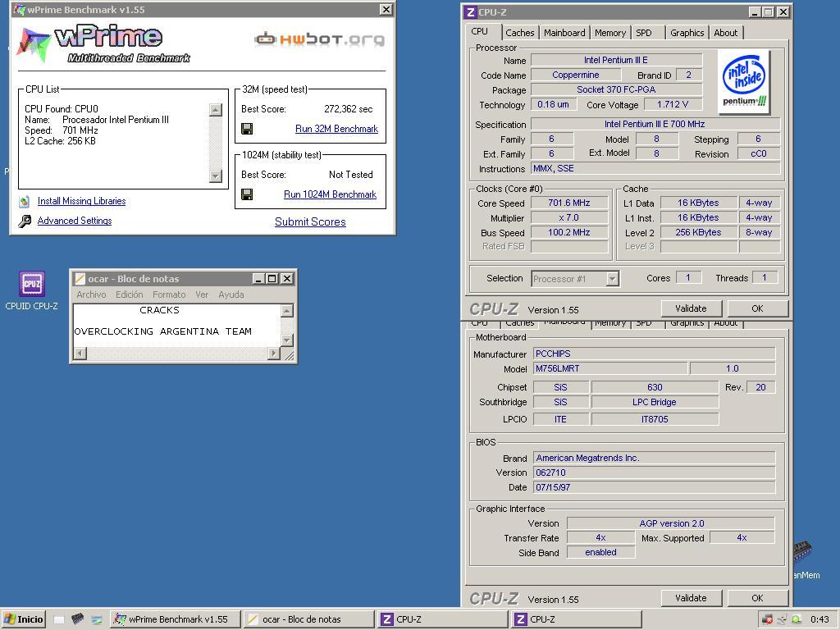Click OK in the bottom CPU-Z window
The width and height of the screenshot is (840, 630).
[757, 598]
